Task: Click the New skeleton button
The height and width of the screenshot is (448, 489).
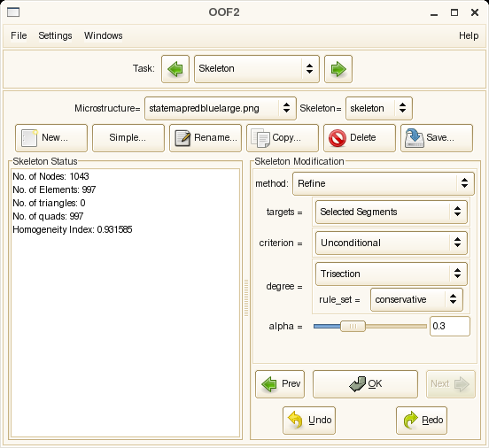Action: pos(51,138)
